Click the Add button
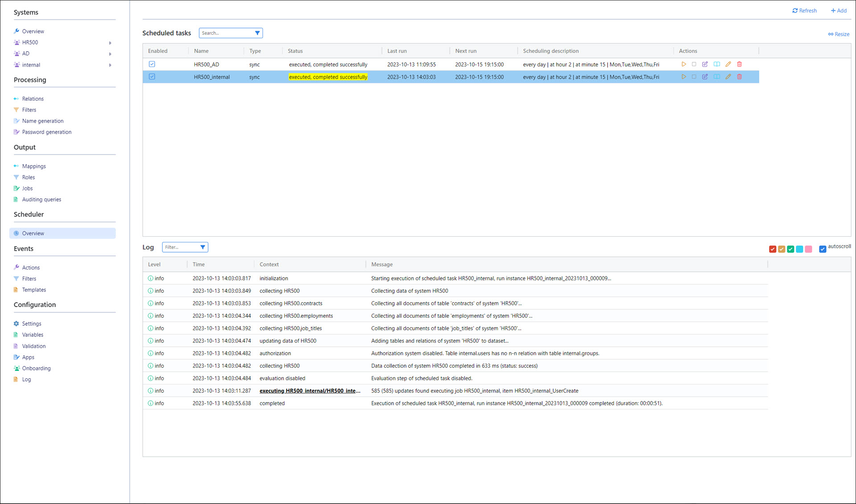Screen dimensions: 856x504 pyautogui.click(x=839, y=11)
